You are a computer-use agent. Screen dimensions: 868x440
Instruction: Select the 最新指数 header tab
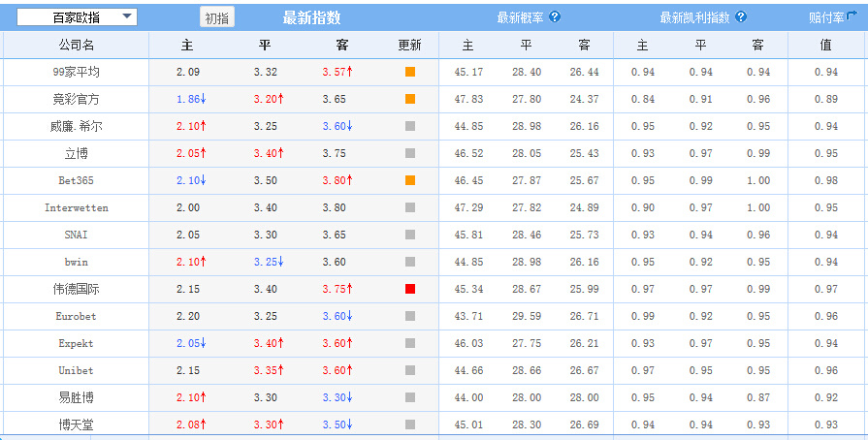(x=311, y=17)
